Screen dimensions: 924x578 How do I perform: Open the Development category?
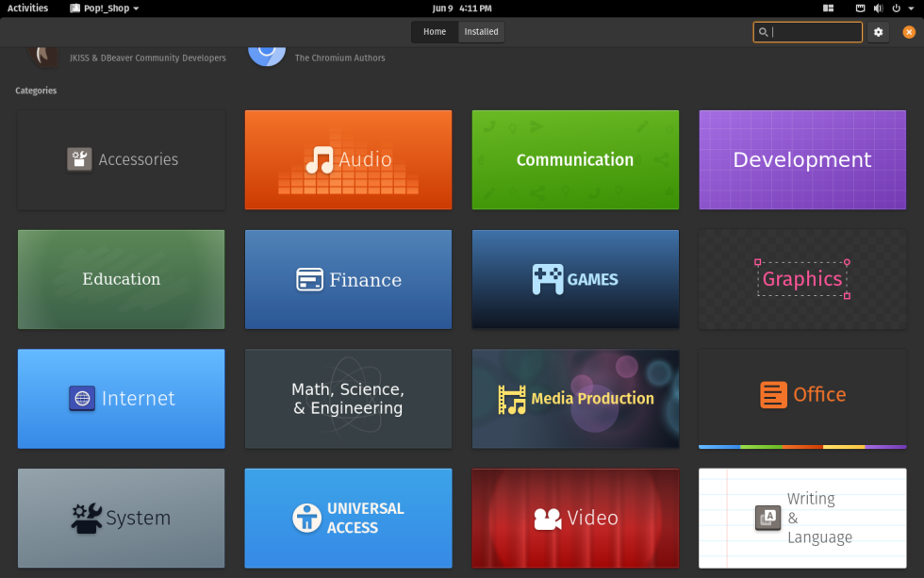[801, 159]
